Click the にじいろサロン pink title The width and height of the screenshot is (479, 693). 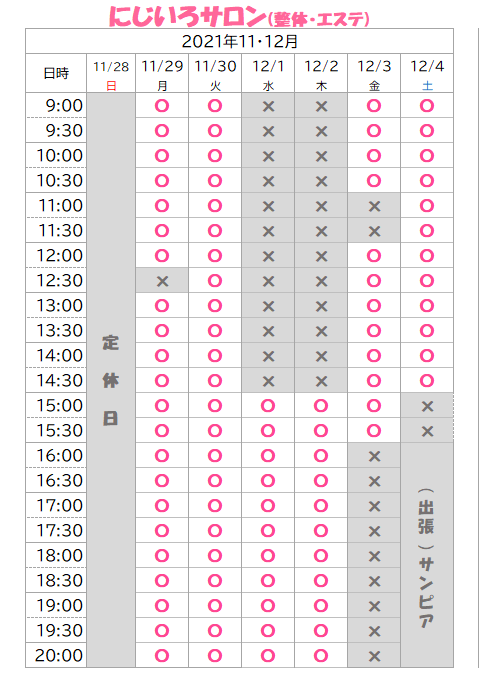[187, 17]
